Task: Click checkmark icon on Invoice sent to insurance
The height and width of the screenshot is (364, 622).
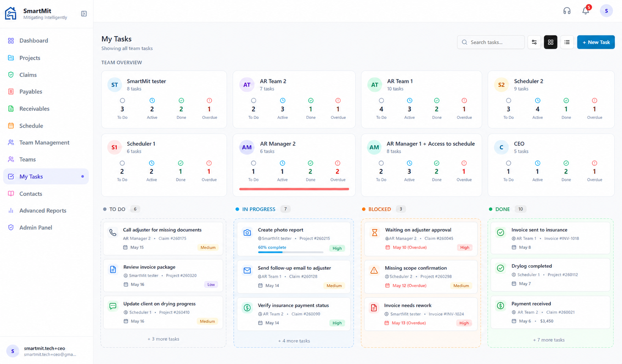Action: (x=501, y=232)
